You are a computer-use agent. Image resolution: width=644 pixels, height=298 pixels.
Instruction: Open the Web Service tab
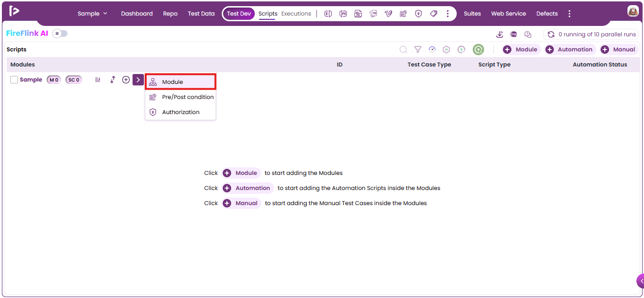509,14
